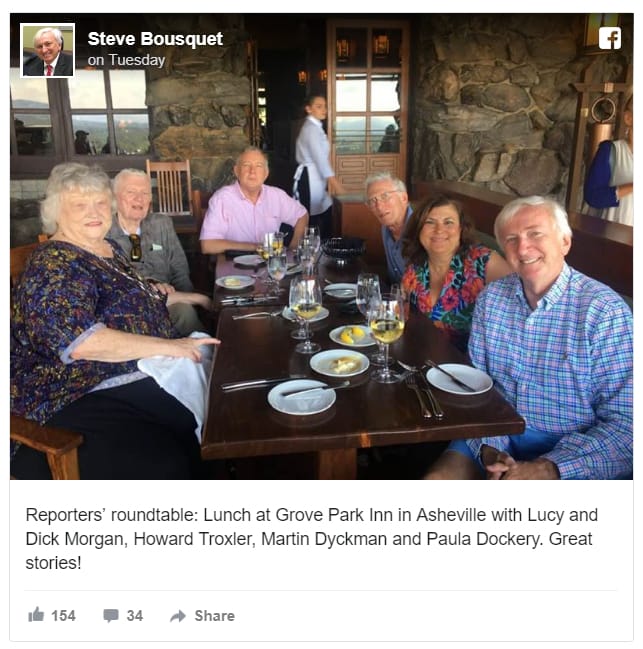Open Steve Bousquet's profile picture
The width and height of the screenshot is (643, 649).
tap(48, 50)
